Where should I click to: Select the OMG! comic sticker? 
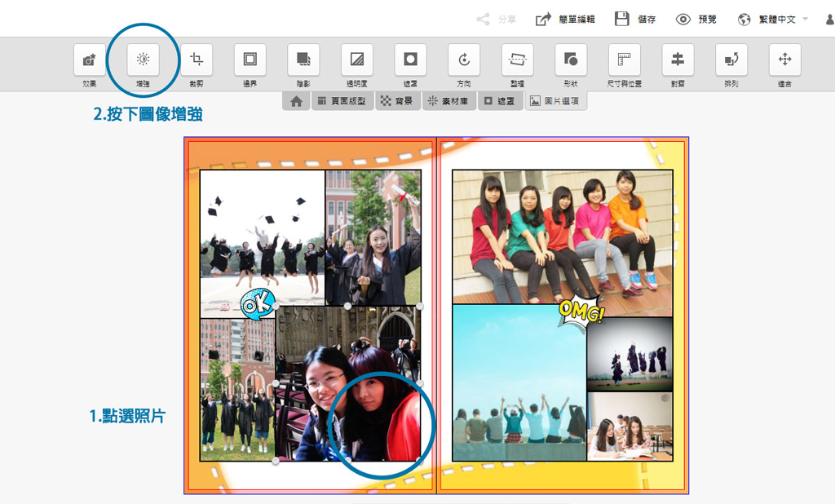(x=581, y=311)
